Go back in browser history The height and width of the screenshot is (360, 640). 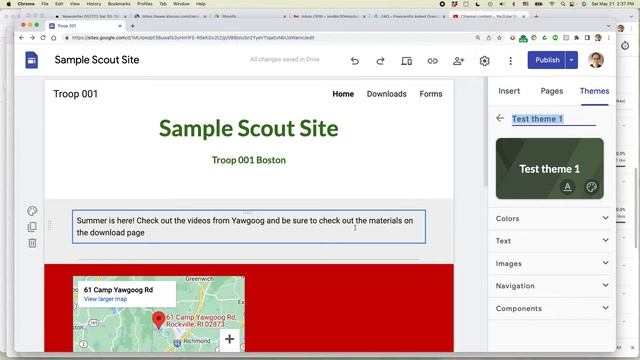pyautogui.click(x=22, y=38)
